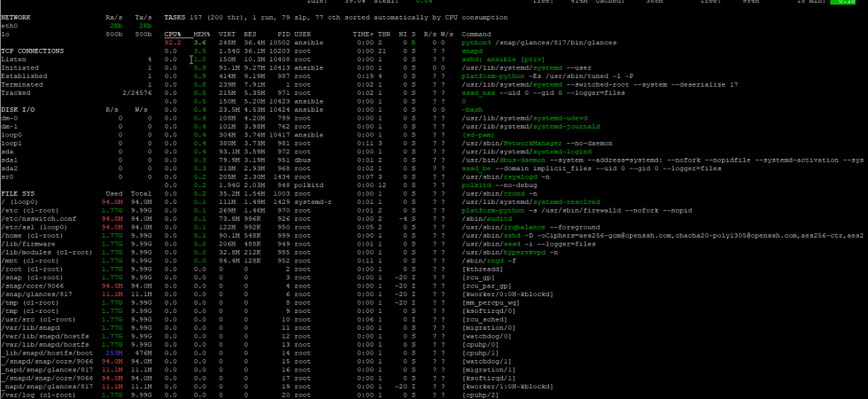
Task: Click the [rcu_sched] kernel thread
Action: pos(484,319)
